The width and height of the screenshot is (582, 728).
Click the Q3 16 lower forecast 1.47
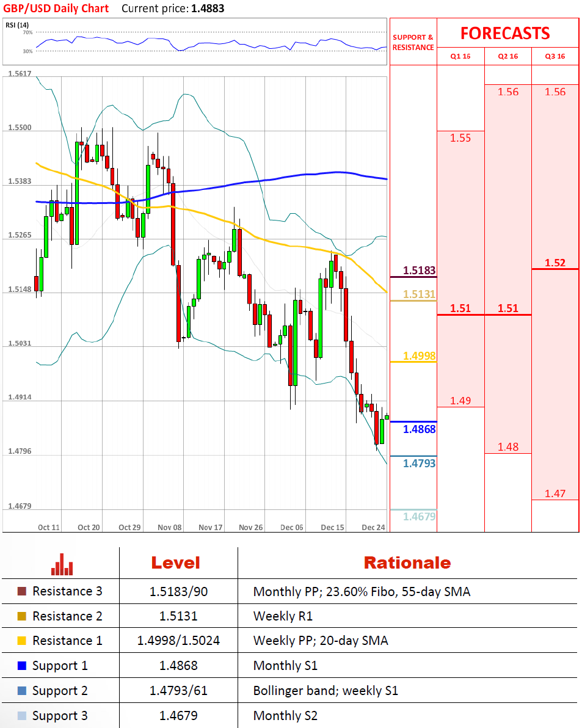[x=555, y=493]
